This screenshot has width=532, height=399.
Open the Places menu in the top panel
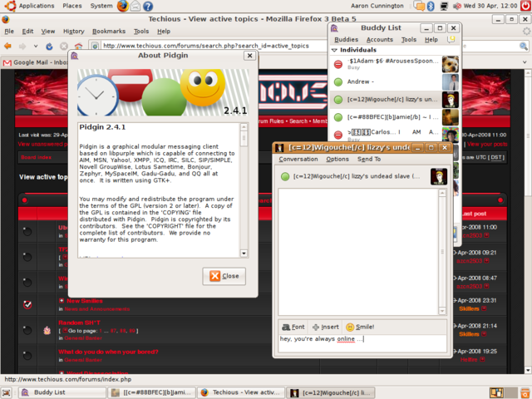coord(72,6)
